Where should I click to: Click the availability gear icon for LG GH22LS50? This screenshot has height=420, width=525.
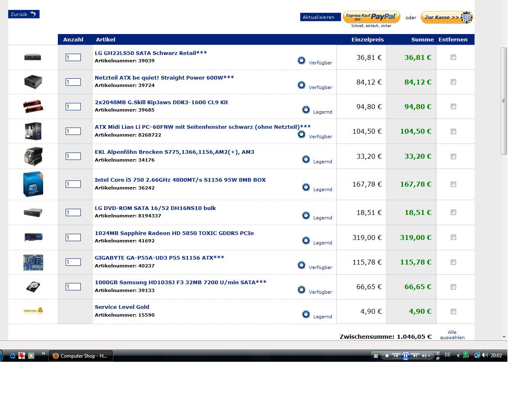[301, 60]
